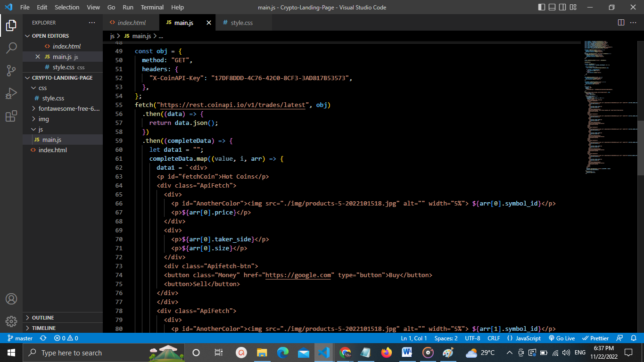
Task: Expand the fontawesome-free folder
Action: (69, 108)
